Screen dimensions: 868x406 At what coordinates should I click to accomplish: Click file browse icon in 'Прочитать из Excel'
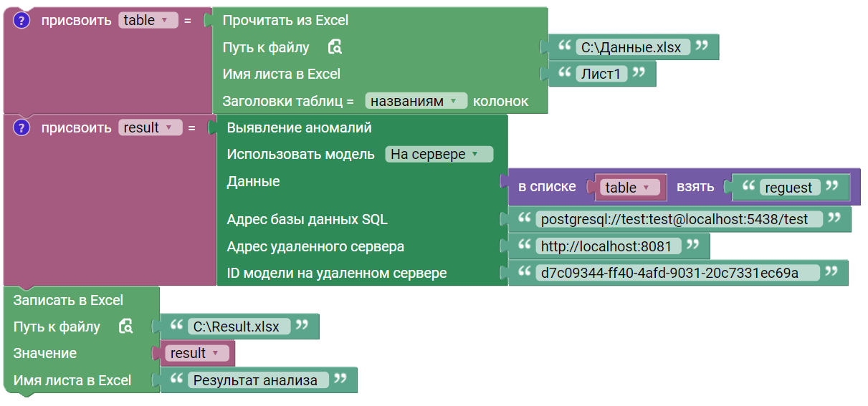335,47
